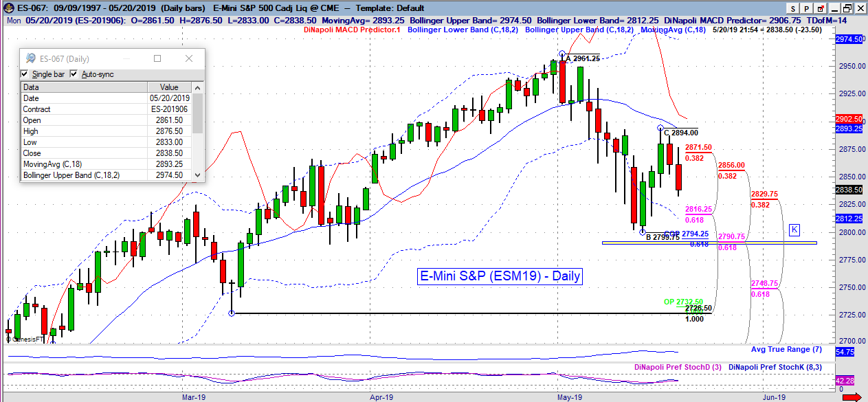Click the 2893.25 moving average price tag
Image resolution: width=868 pixels, height=402 pixels.
(849, 129)
